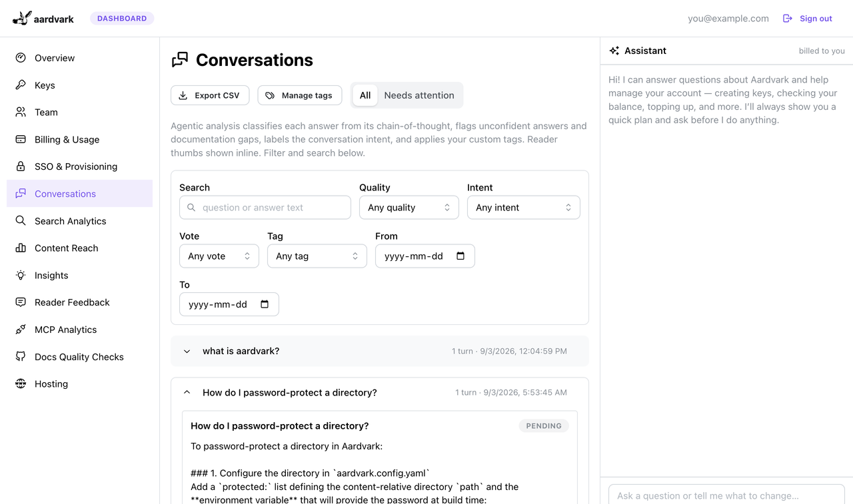The width and height of the screenshot is (853, 504).
Task: Click the Reader Feedback message icon
Action: 21,302
